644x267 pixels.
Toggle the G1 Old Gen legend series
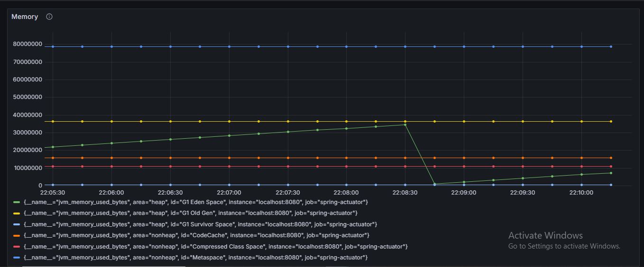pos(190,213)
